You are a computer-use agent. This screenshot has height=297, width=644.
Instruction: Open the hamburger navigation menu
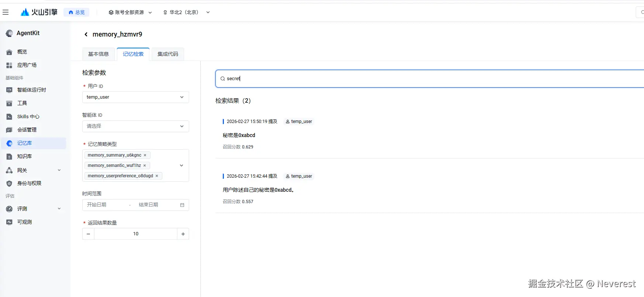pos(6,12)
